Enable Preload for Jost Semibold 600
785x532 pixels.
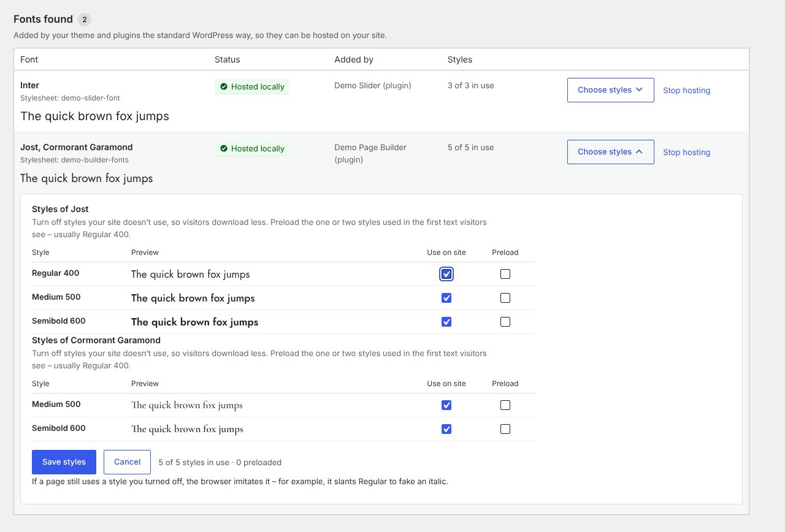[x=505, y=322]
